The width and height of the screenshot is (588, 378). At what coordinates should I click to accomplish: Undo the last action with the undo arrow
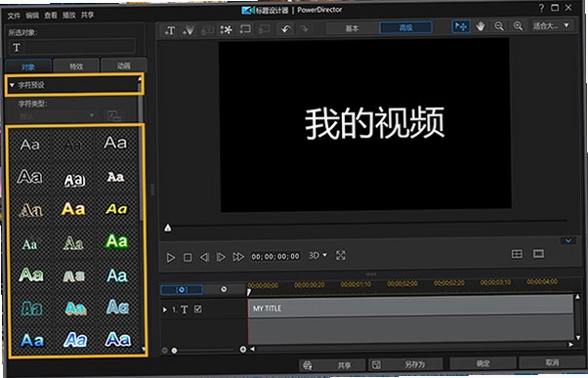click(x=286, y=29)
